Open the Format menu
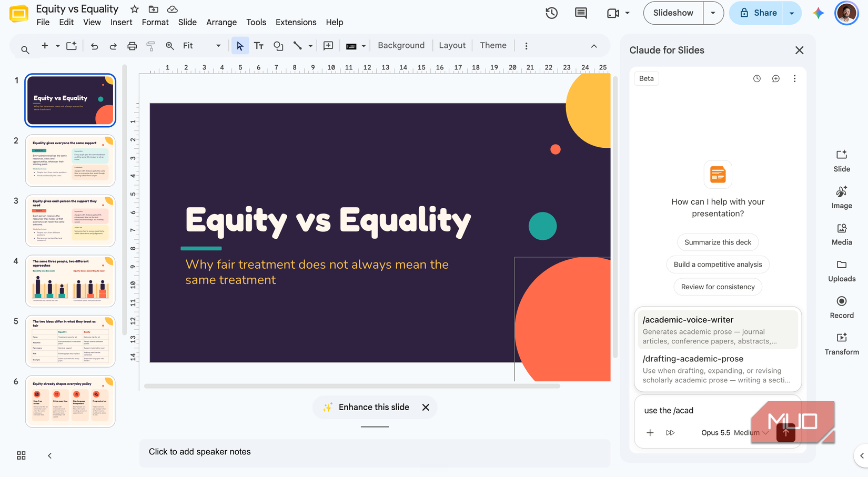This screenshot has width=868, height=477. 155,22
